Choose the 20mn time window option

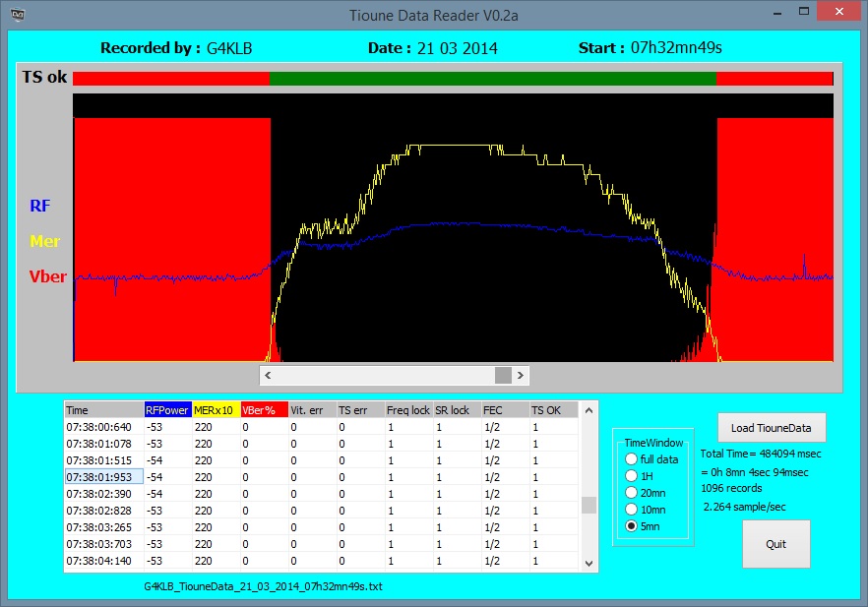pyautogui.click(x=646, y=493)
